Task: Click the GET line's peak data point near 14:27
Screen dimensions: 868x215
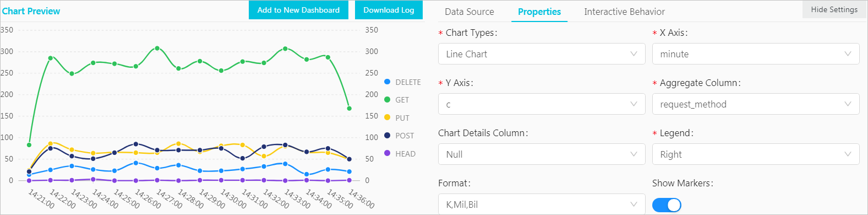Action: pos(157,49)
